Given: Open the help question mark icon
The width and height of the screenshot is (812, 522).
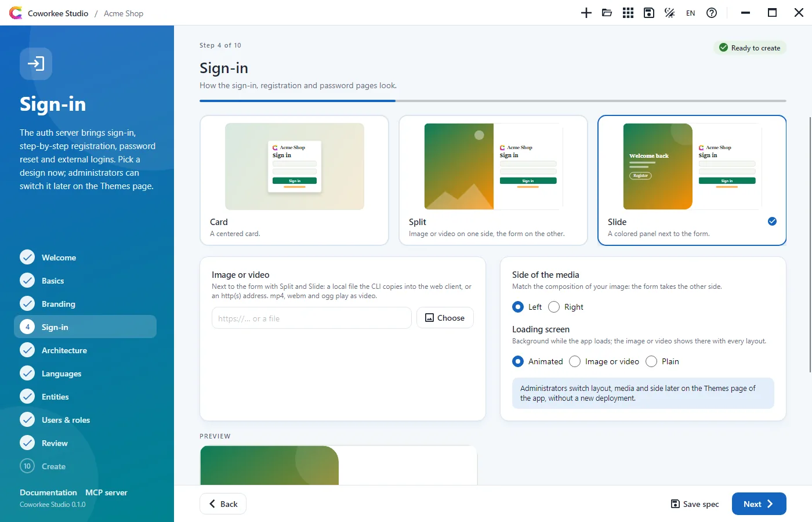Looking at the screenshot, I should click(x=712, y=13).
